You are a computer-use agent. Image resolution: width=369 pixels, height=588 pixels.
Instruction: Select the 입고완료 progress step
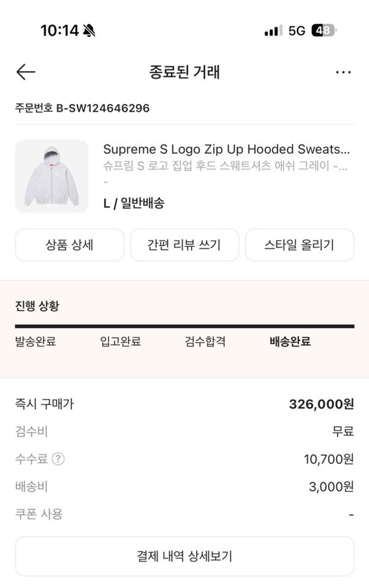coord(120,341)
